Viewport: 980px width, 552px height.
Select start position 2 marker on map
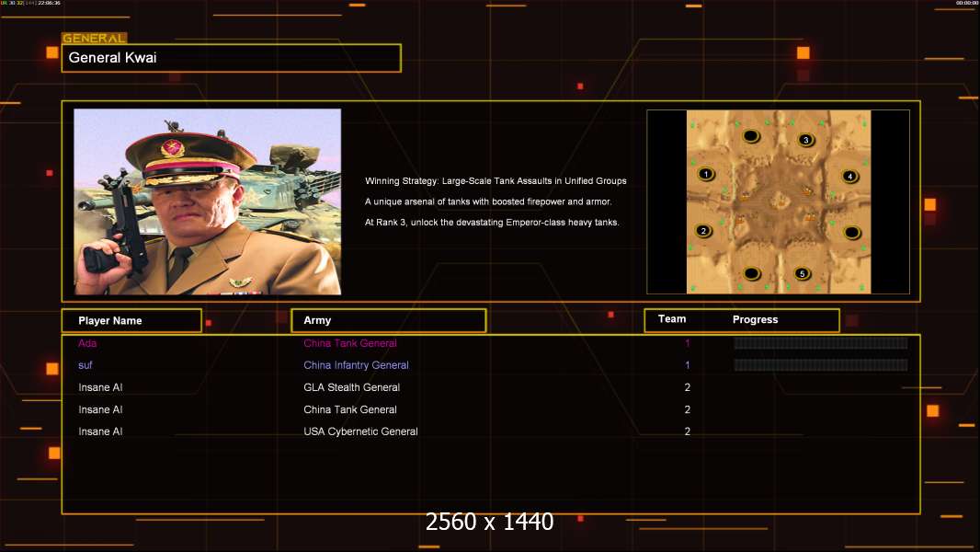pyautogui.click(x=703, y=231)
